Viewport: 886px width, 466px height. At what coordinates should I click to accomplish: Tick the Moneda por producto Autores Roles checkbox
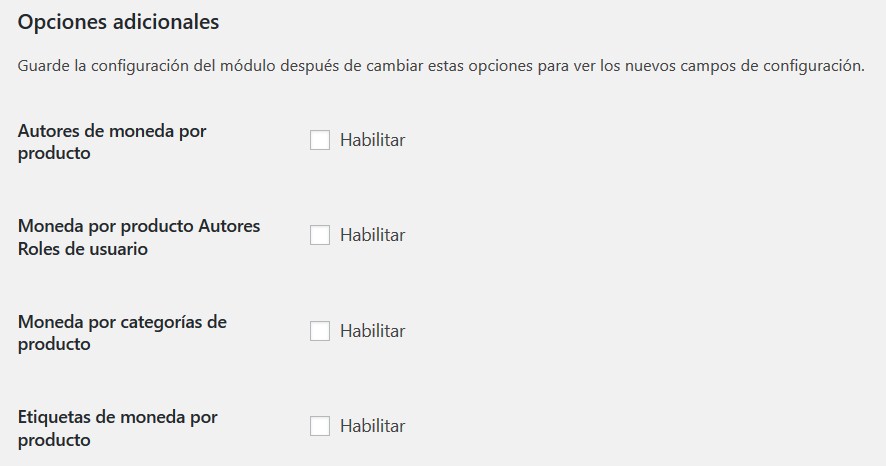tap(320, 235)
